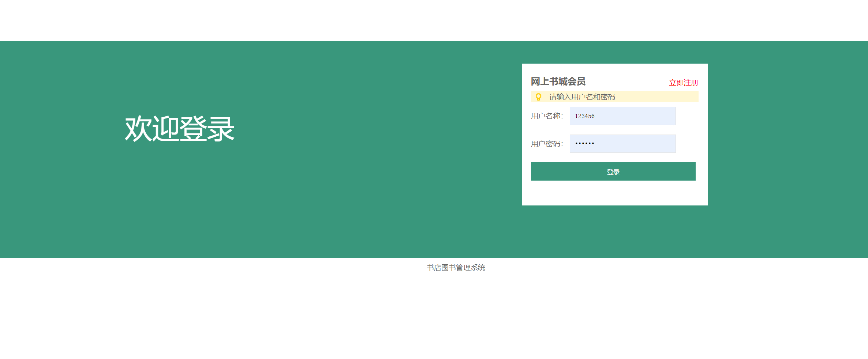868x359 pixels.
Task: Click the 欢迎登录 welcome title
Action: click(179, 129)
